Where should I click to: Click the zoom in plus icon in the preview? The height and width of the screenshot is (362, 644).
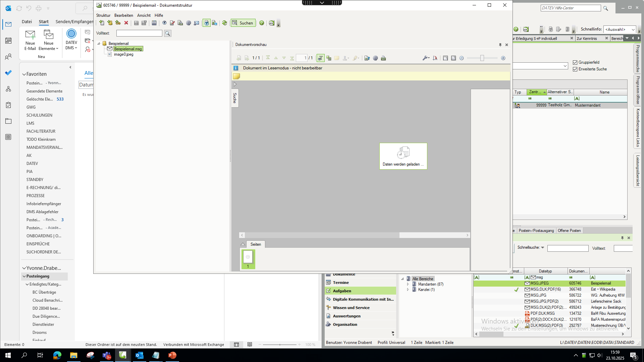[x=503, y=58]
